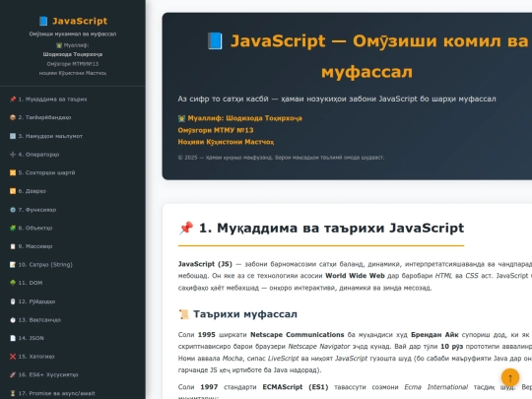Click the scroll icon beside Таърихи муфассал

click(184, 314)
